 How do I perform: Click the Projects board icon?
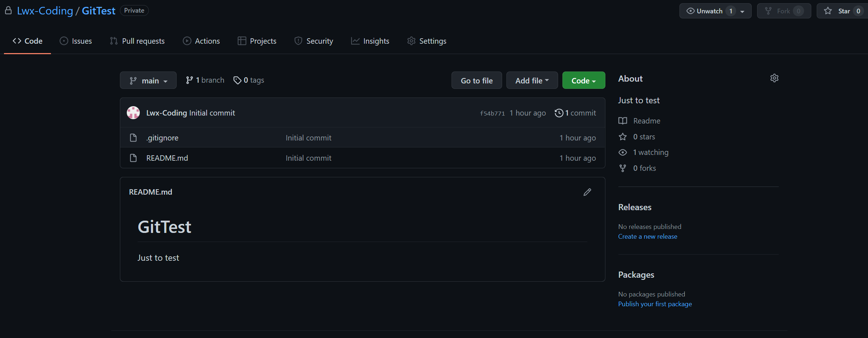coord(242,41)
